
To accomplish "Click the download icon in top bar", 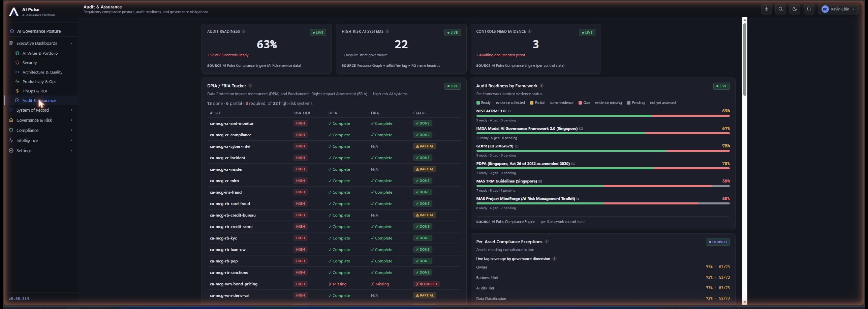I will tap(766, 9).
